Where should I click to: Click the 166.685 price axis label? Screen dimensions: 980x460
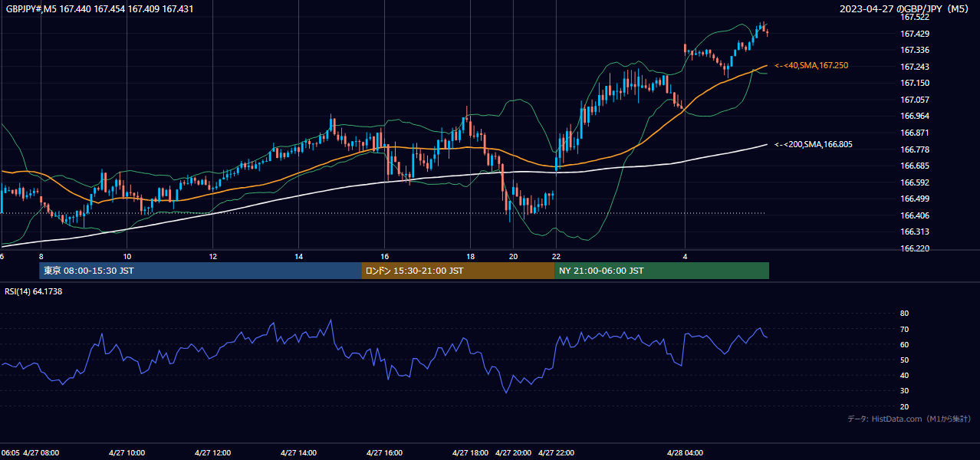(915, 166)
